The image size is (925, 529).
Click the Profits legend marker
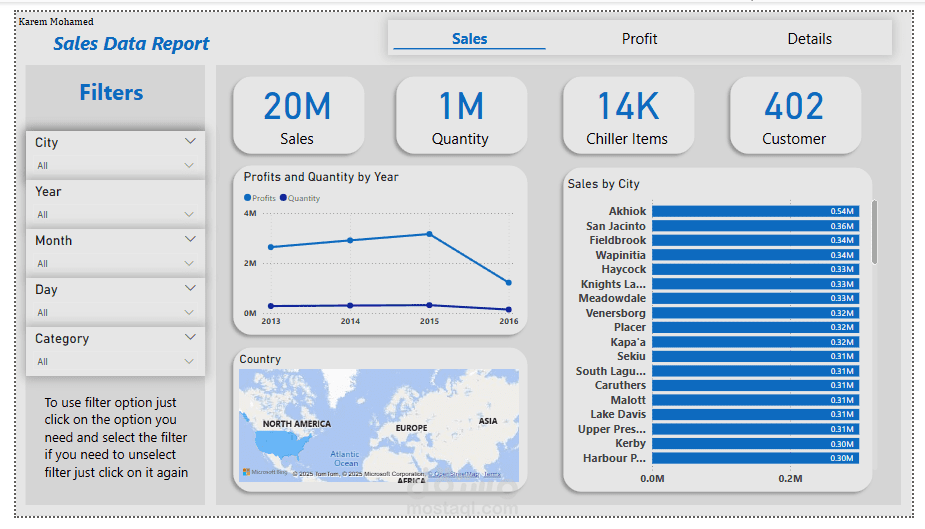click(248, 198)
